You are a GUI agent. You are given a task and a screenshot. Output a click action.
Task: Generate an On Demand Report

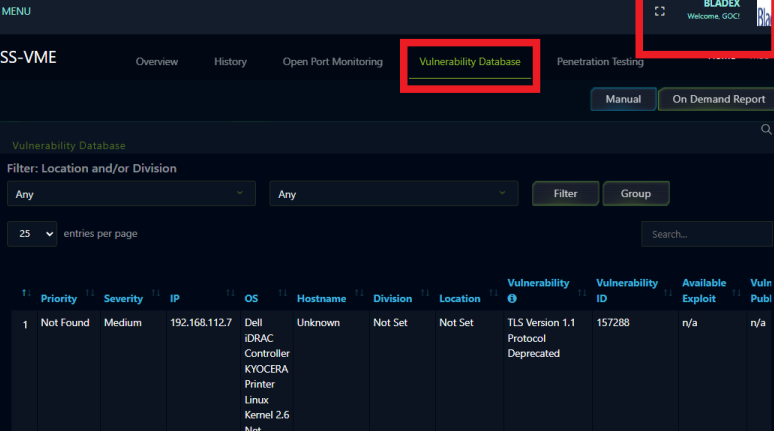pyautogui.click(x=717, y=99)
